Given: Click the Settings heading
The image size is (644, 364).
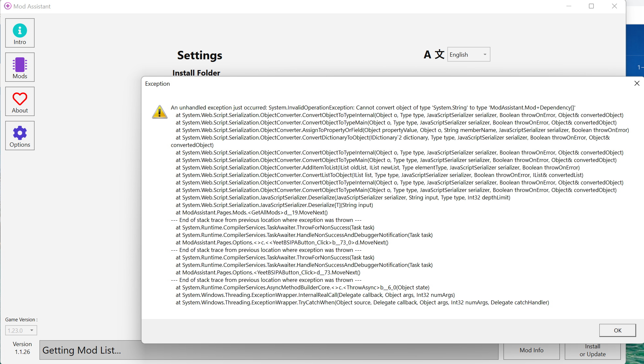Looking at the screenshot, I should (200, 55).
